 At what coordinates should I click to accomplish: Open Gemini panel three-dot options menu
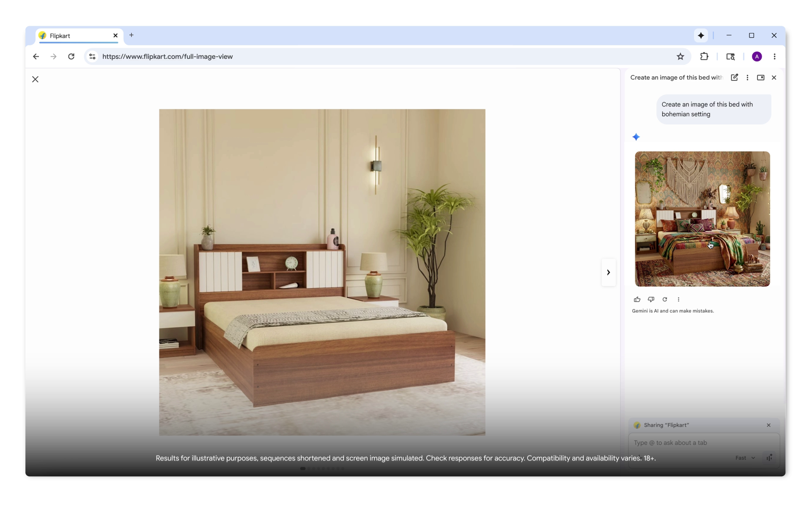pos(747,77)
